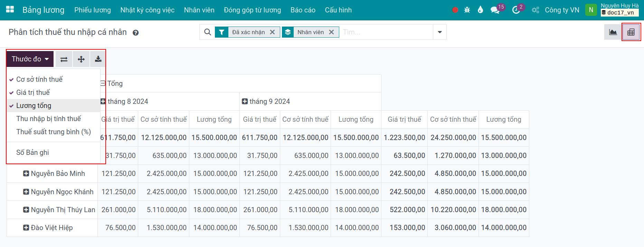
Task: Remove the Đã xác nhận filter
Action: [272, 32]
